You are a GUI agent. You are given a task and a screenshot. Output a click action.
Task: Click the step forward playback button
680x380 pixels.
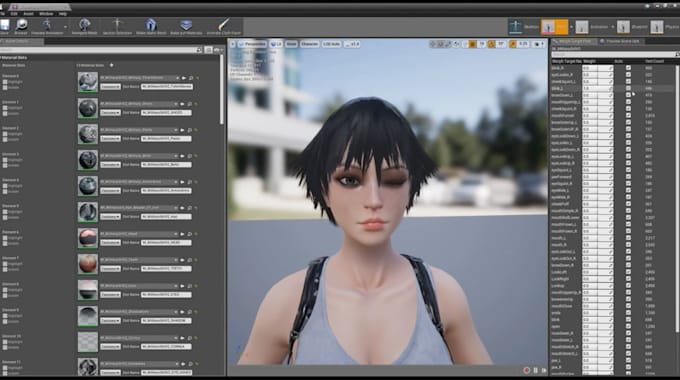[544, 370]
